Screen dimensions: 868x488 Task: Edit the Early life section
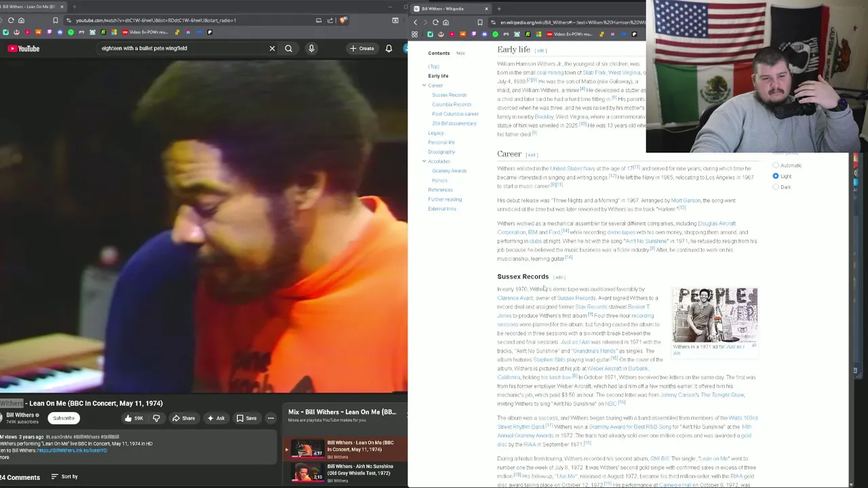540,51
